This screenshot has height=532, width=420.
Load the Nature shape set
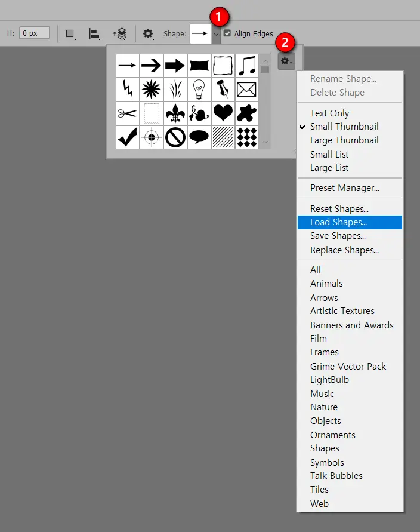350,407
